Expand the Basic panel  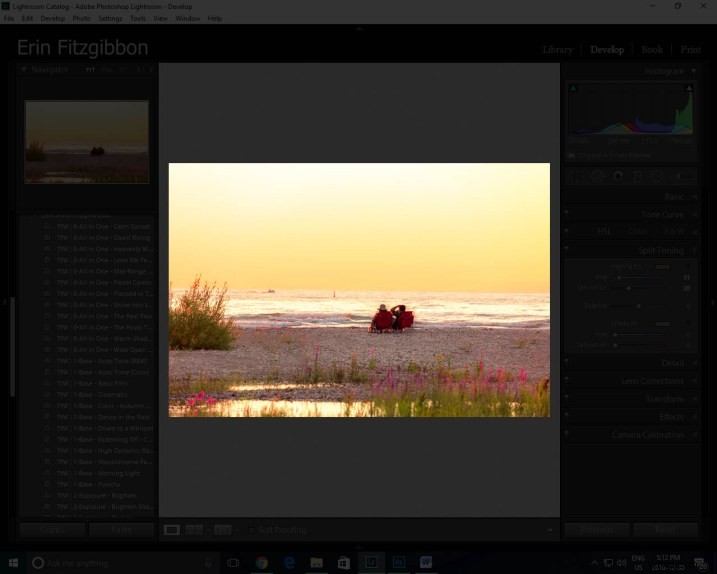(674, 197)
